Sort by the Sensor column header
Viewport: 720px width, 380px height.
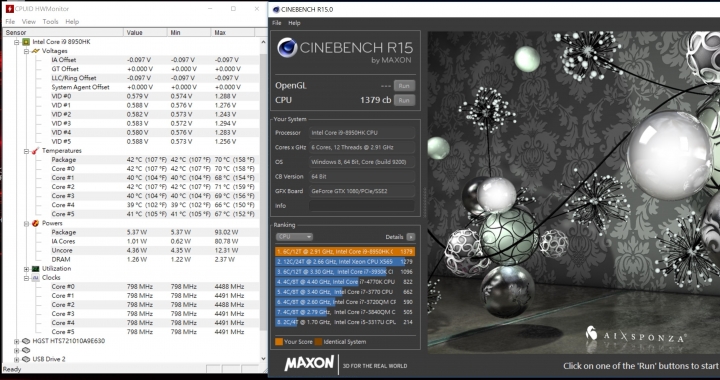(x=63, y=33)
